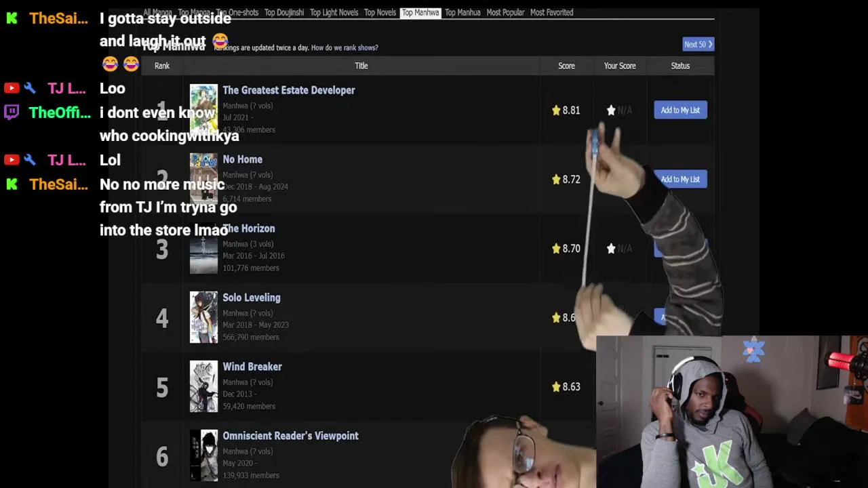Switch to the Top Doujinshi tab
Viewport: 868px width, 488px height.
(284, 12)
